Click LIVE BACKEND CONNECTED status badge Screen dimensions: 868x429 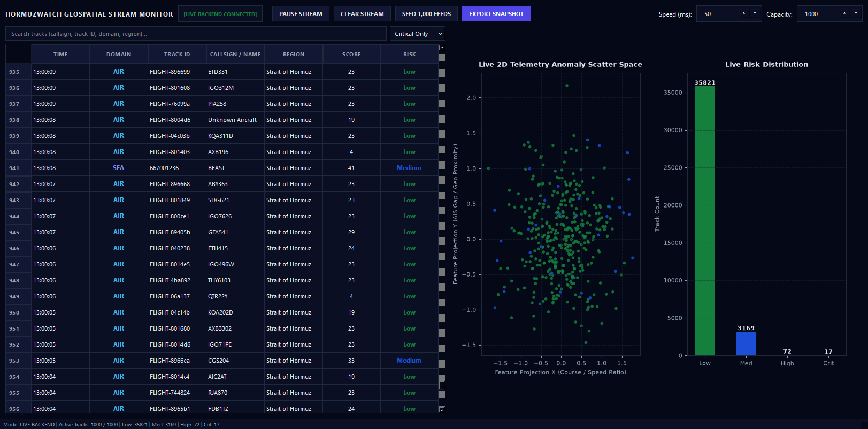pyautogui.click(x=220, y=14)
